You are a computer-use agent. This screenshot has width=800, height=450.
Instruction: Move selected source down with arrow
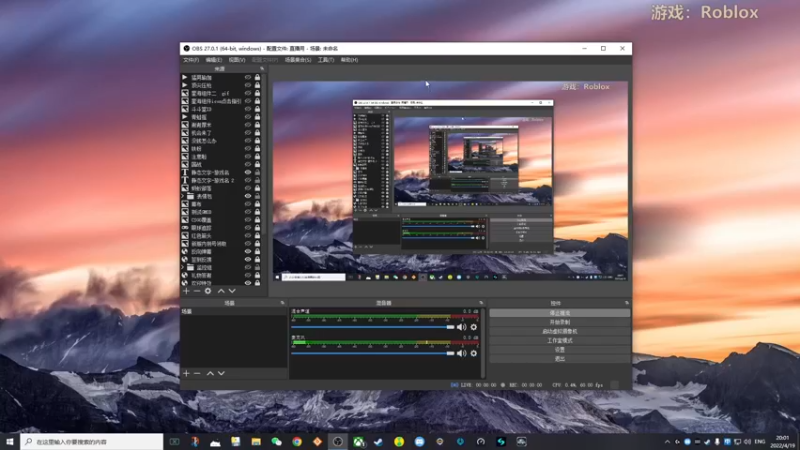[232, 291]
